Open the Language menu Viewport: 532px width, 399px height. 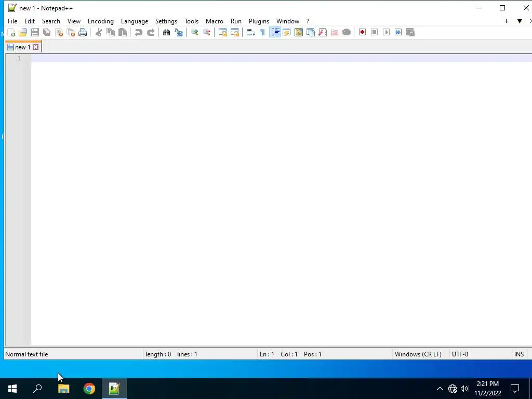click(135, 21)
